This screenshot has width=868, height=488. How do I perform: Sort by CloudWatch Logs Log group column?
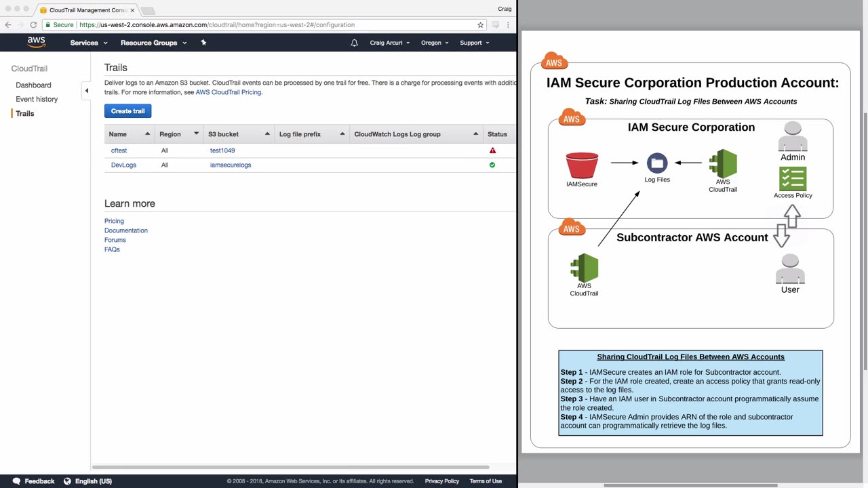point(416,134)
